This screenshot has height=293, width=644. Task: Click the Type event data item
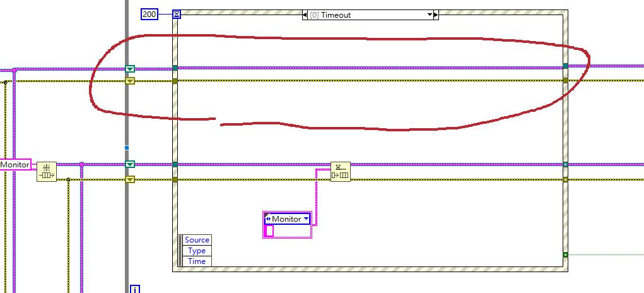(197, 251)
